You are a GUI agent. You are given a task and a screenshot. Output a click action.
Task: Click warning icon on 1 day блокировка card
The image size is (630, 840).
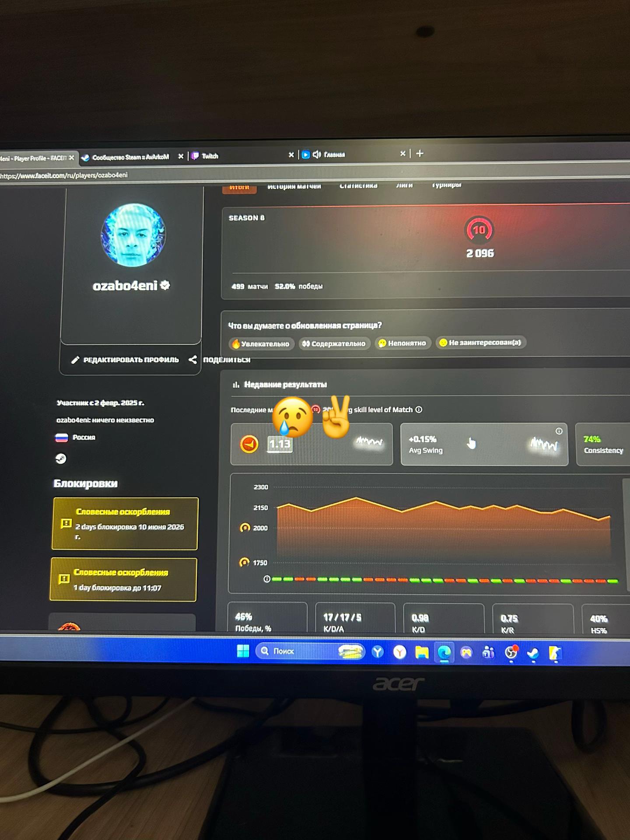64,579
